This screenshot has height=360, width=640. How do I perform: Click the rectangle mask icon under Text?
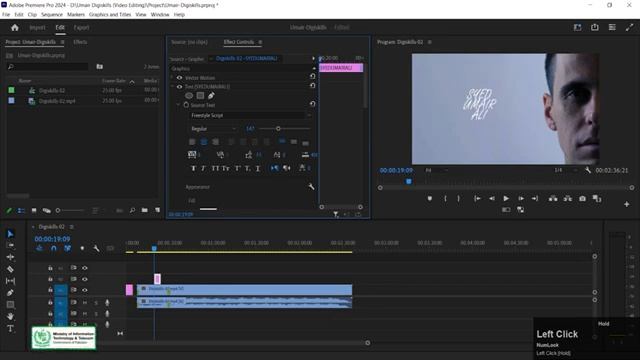tap(200, 96)
